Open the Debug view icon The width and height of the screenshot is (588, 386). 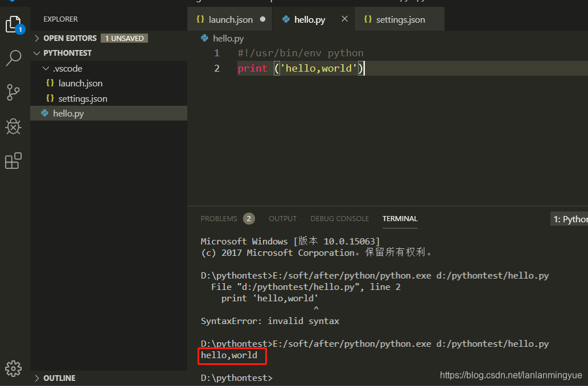click(13, 126)
